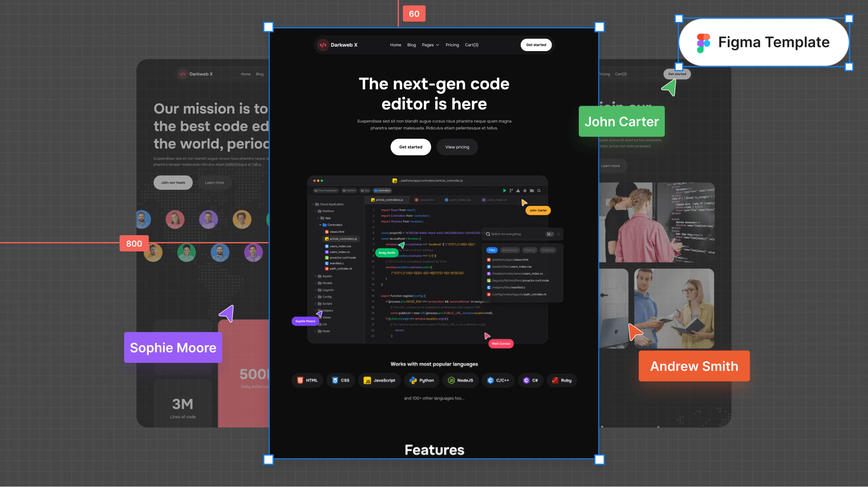Click the Pages dropdown in navigation
This screenshot has width=868, height=487.
[430, 45]
